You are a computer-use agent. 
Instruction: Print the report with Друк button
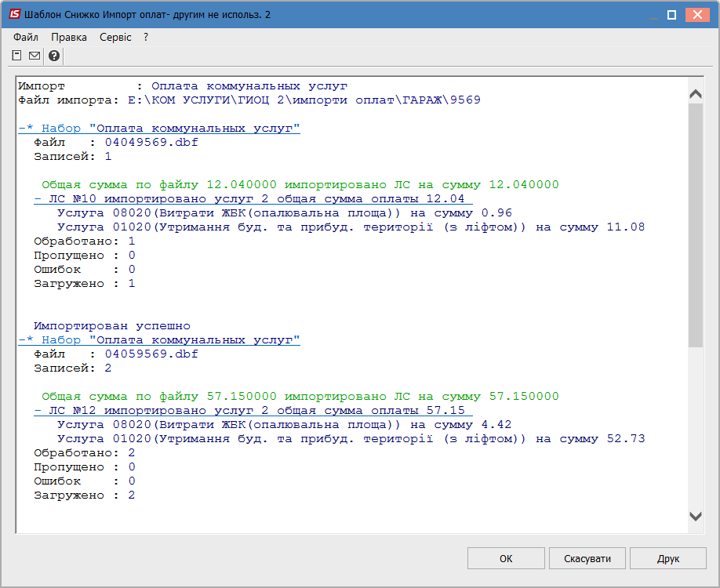point(668,558)
